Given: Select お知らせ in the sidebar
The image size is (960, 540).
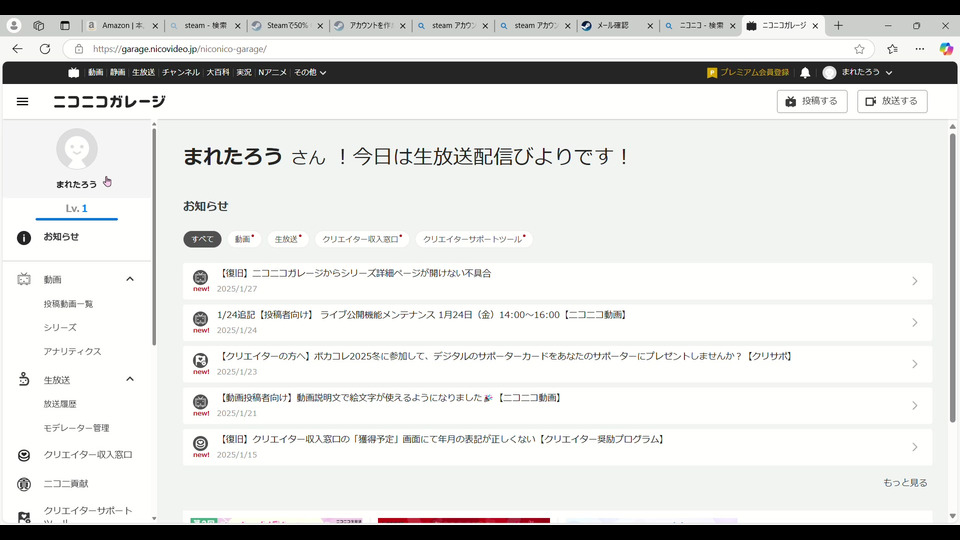Looking at the screenshot, I should point(61,237).
